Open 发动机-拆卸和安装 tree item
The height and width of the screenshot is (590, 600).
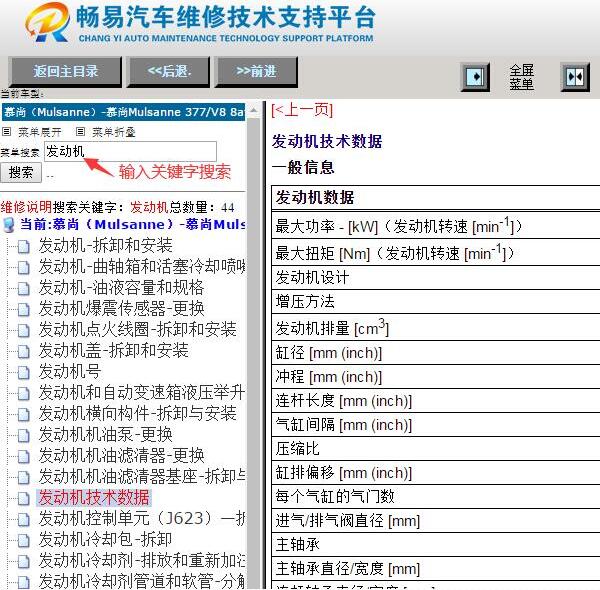[105, 246]
